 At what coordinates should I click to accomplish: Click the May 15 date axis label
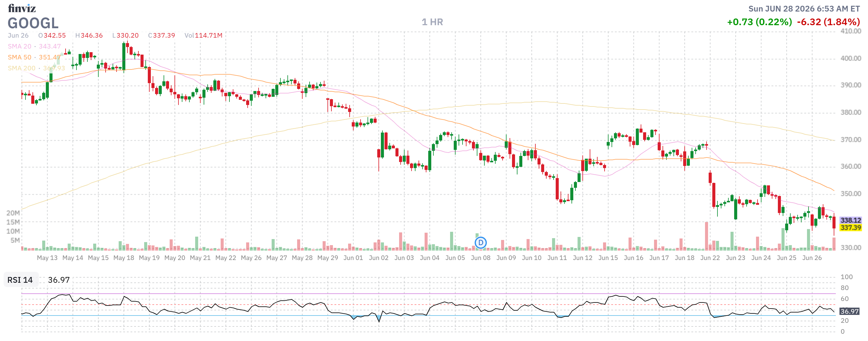click(x=98, y=258)
